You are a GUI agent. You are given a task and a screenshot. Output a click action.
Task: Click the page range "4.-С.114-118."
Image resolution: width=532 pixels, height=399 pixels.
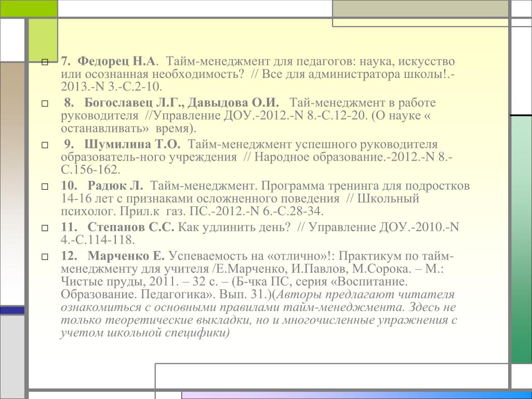click(x=98, y=240)
